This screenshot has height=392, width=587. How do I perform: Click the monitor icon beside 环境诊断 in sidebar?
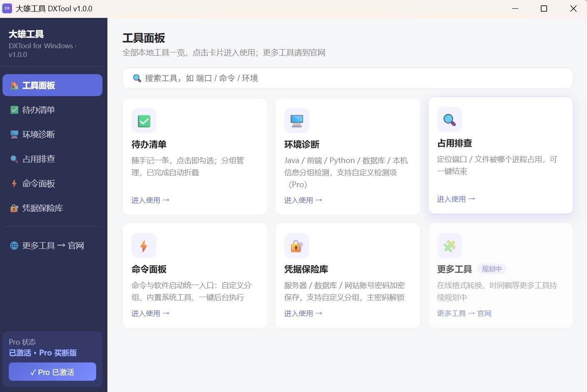coord(14,134)
